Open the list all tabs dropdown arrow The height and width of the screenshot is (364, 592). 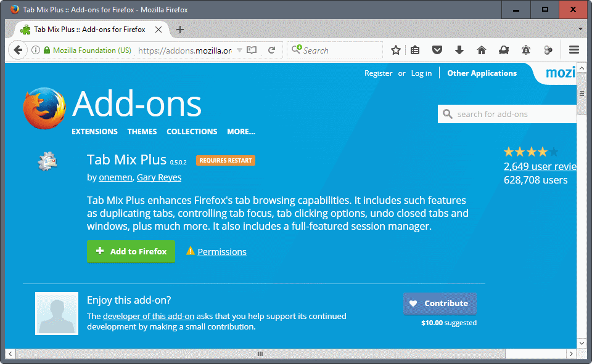580,29
